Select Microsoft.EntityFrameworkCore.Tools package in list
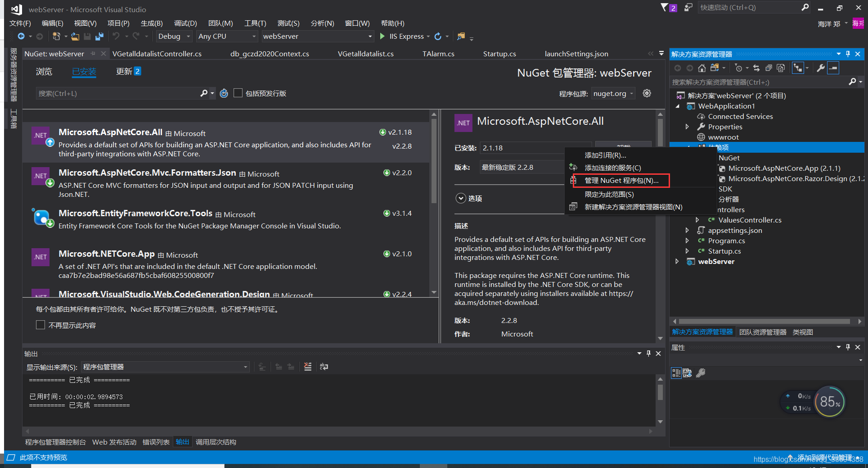The image size is (868, 468). (x=225, y=223)
